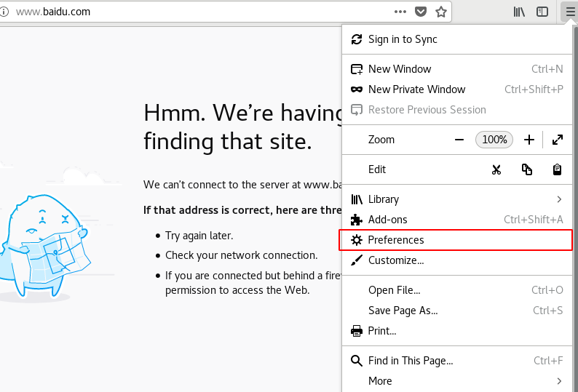Enter full screen mode icon
This screenshot has height=392, width=578.
(558, 140)
